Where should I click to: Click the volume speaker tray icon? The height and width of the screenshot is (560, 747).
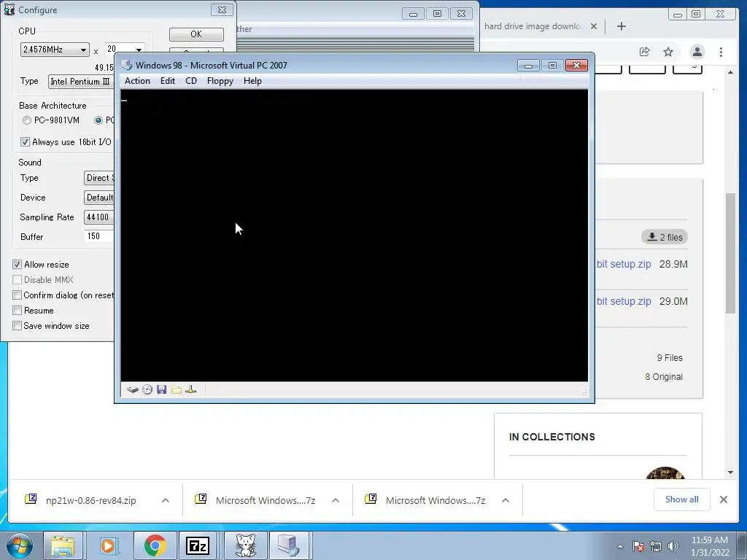pyautogui.click(x=673, y=547)
